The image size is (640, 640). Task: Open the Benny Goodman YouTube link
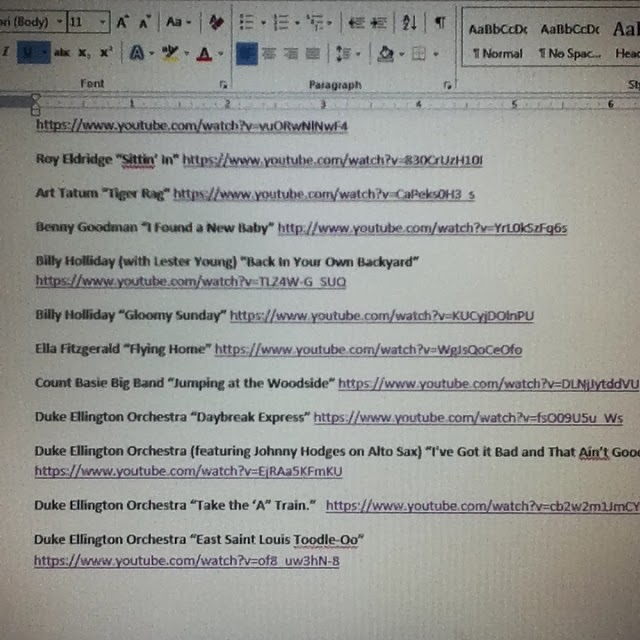pyautogui.click(x=422, y=228)
